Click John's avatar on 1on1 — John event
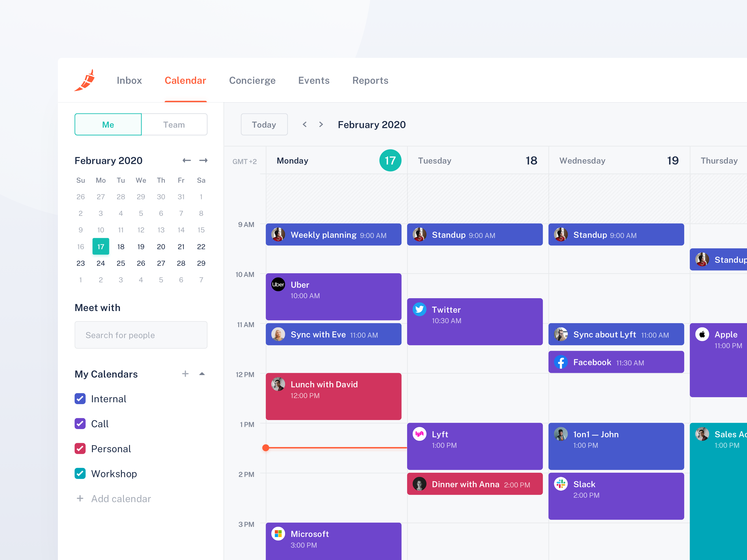Screen dimensions: 747x560 pyautogui.click(x=561, y=434)
